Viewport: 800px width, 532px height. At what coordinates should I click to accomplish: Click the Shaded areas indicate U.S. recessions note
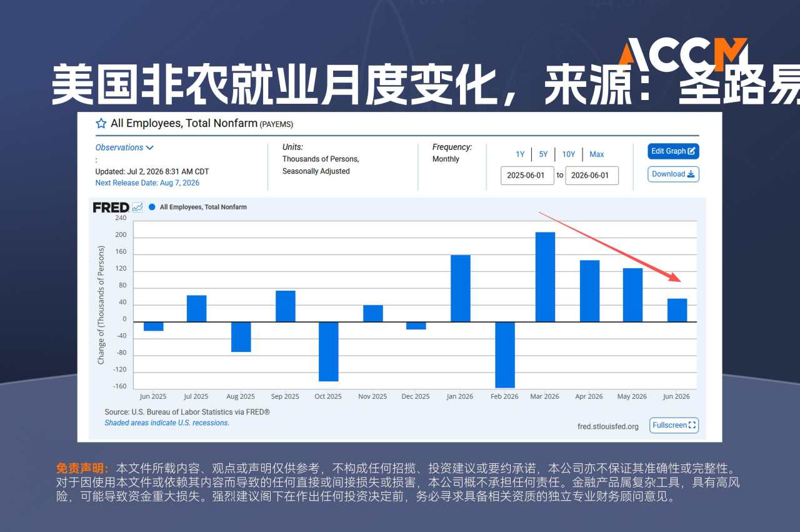click(167, 423)
